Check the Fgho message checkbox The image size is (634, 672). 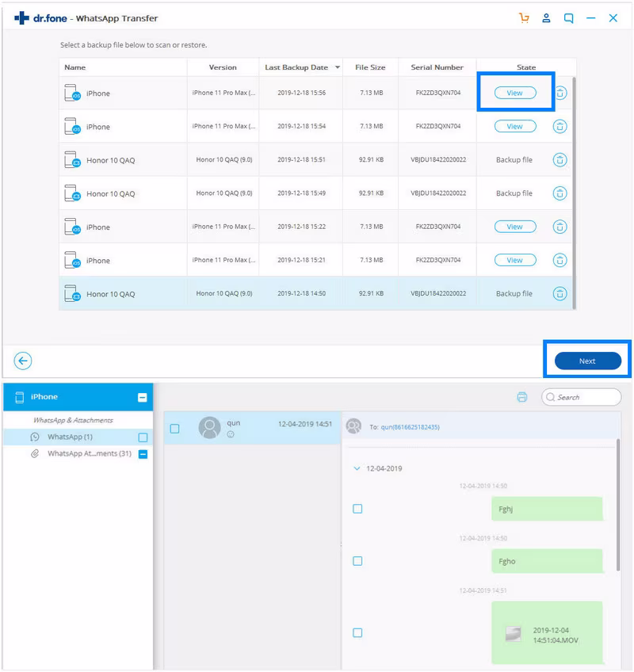[357, 561]
